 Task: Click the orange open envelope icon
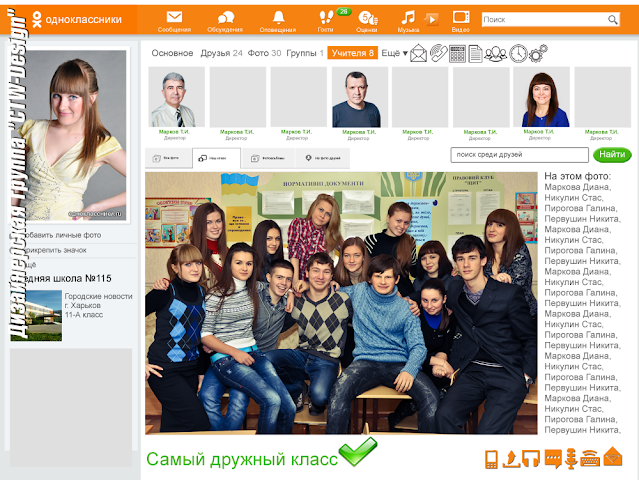tap(613, 456)
